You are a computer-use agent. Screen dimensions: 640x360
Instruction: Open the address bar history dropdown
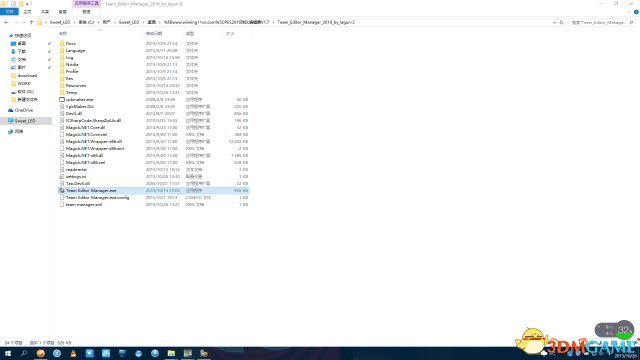[554, 22]
